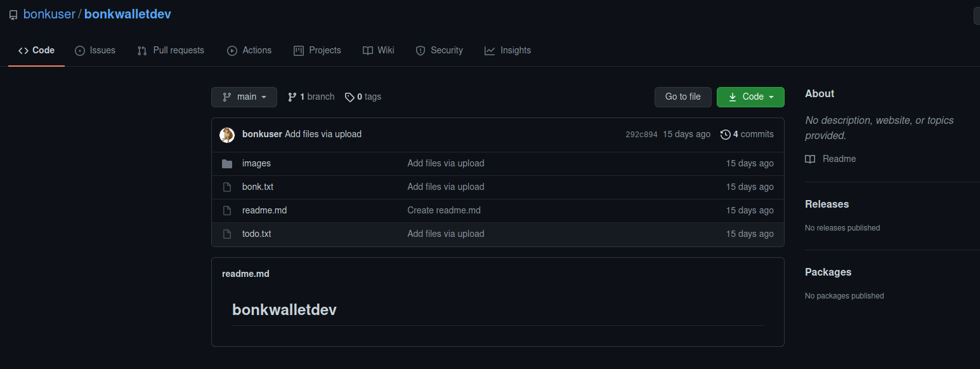Click the file icon beside readme.md
The width and height of the screenshot is (980, 369).
click(x=227, y=210)
